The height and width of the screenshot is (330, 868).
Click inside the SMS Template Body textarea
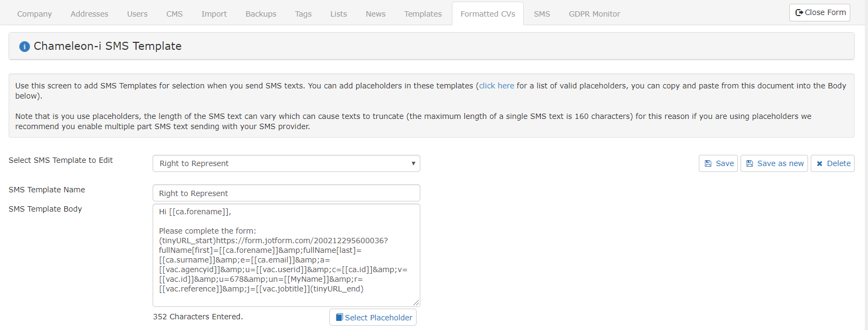click(x=286, y=255)
